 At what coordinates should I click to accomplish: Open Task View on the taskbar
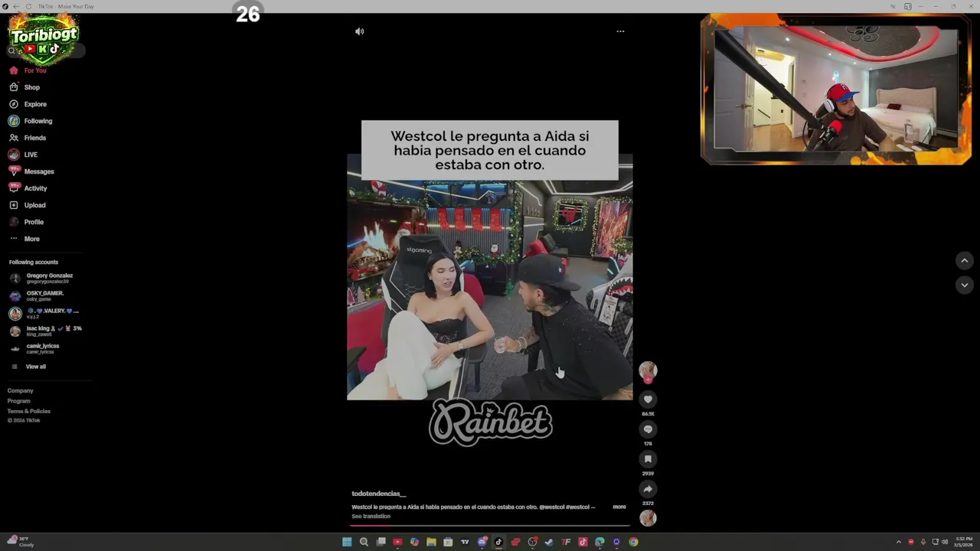381,542
